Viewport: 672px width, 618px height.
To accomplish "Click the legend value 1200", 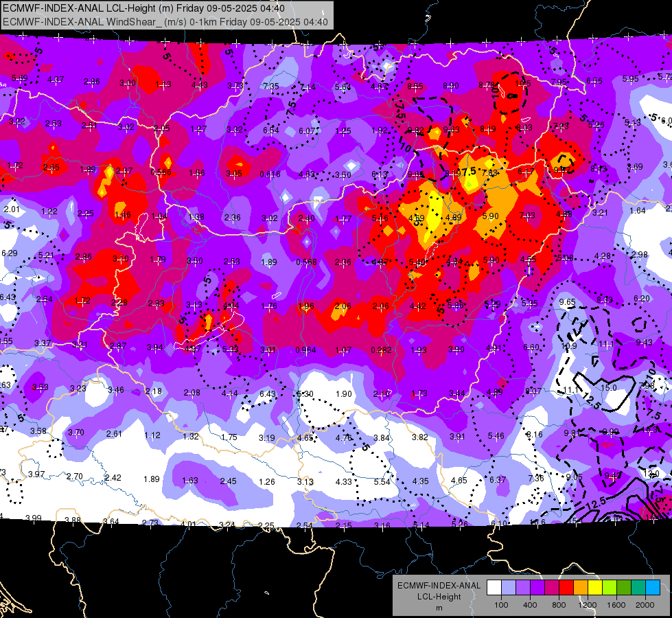I will (588, 605).
